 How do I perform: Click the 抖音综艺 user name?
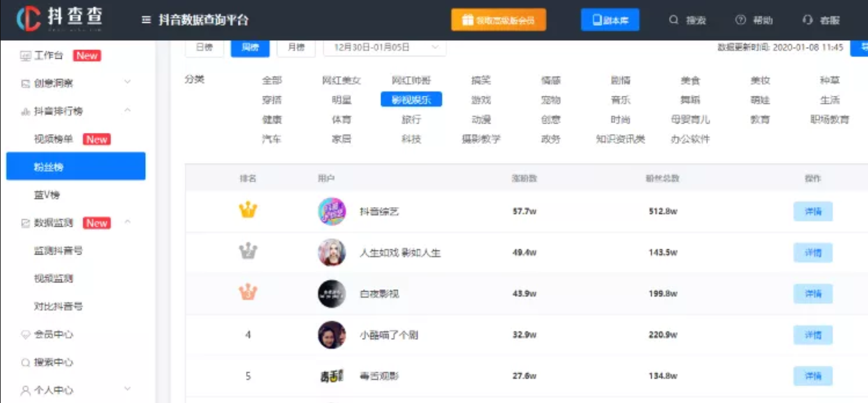(379, 211)
